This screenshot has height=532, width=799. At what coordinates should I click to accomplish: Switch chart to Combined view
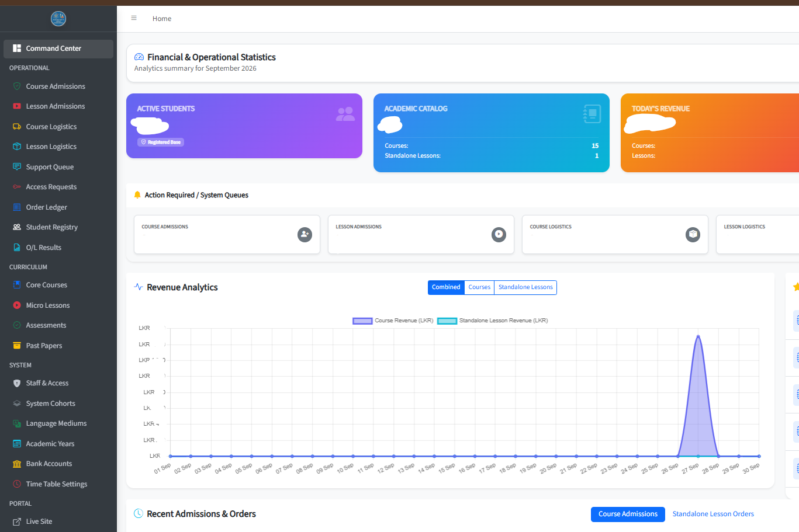(446, 287)
